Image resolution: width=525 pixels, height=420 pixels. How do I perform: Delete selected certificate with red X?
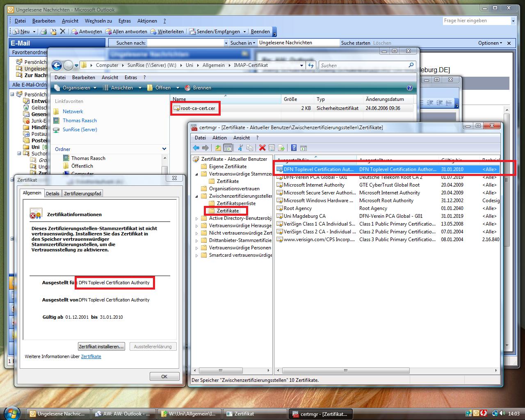pyautogui.click(x=262, y=148)
